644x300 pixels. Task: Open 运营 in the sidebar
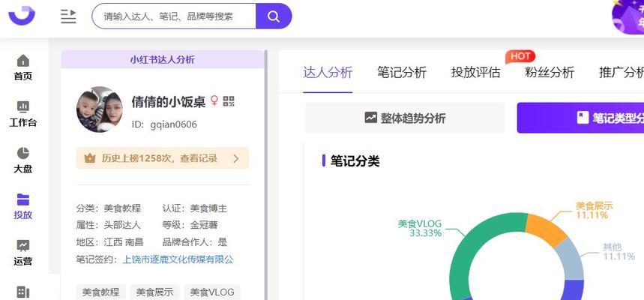(x=23, y=253)
